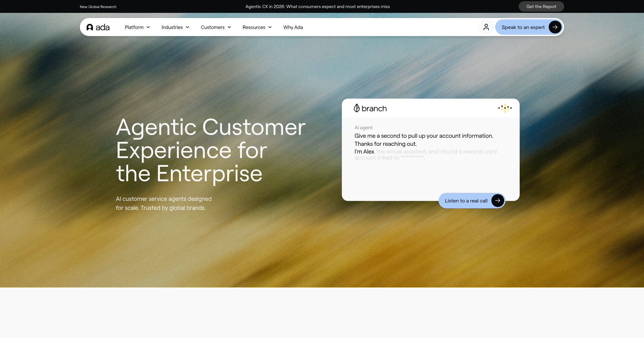This screenshot has width=644, height=338.
Task: Click the Ada logo in the navbar
Action: click(98, 27)
